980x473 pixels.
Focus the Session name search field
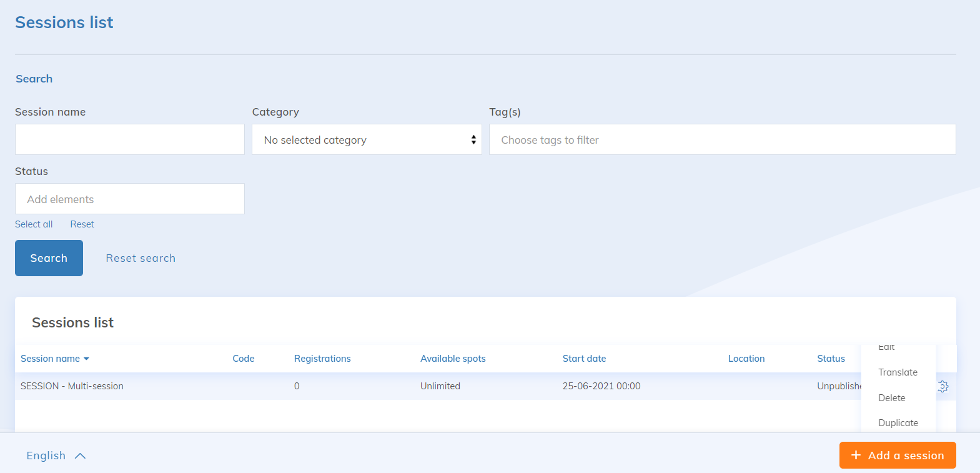(x=130, y=139)
